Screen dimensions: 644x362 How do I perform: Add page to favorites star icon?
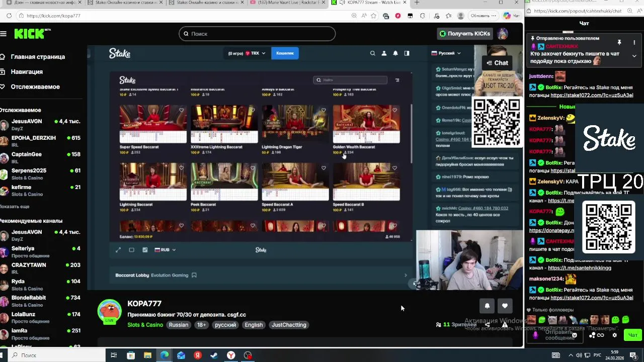373,16
